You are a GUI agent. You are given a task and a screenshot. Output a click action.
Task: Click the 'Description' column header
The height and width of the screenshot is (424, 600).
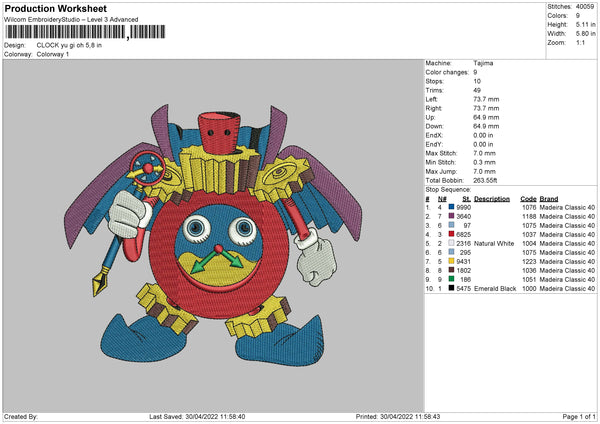point(492,199)
